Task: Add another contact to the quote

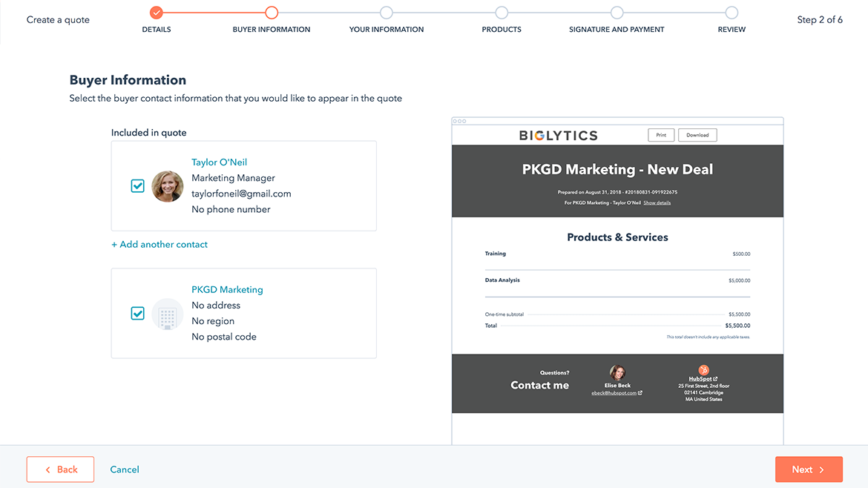Action: [x=160, y=244]
